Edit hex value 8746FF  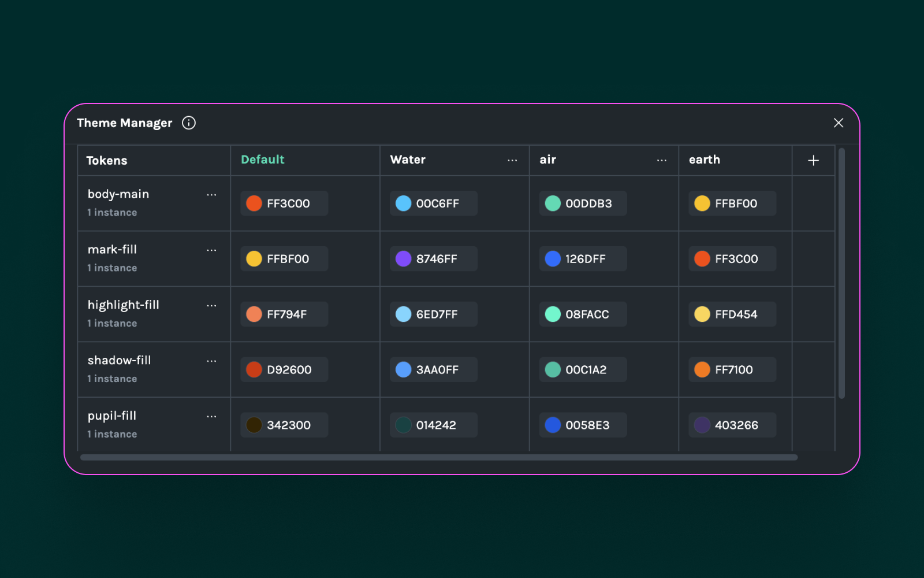(x=437, y=259)
